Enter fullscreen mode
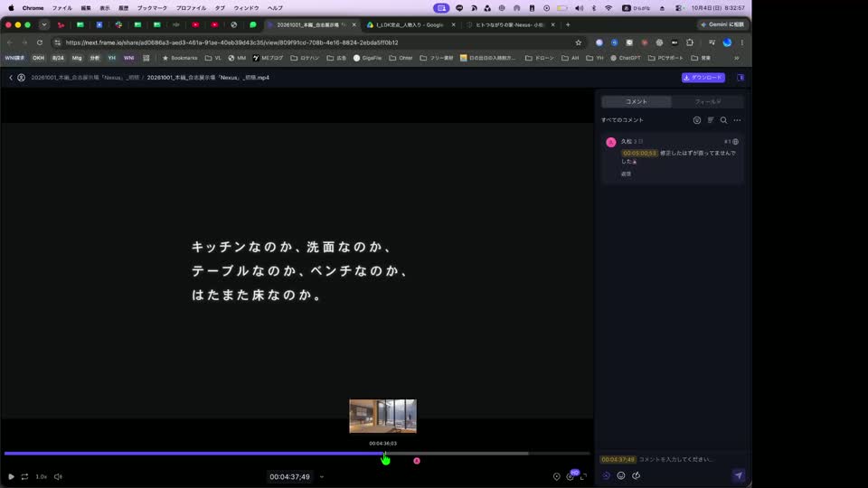868x488 pixels. coord(583,476)
